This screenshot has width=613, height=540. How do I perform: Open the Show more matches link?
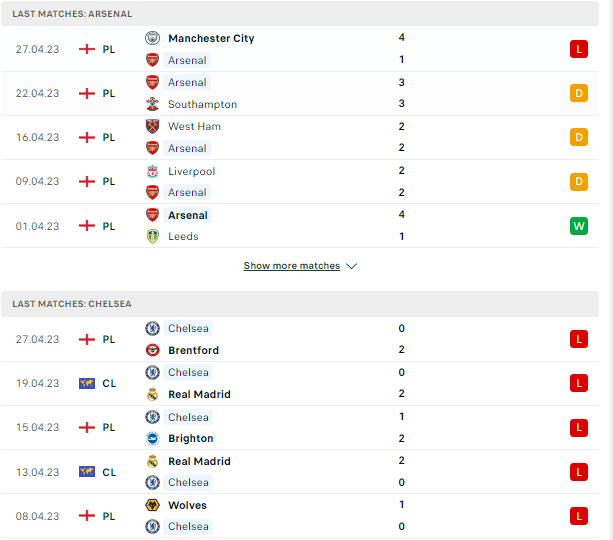coord(292,266)
